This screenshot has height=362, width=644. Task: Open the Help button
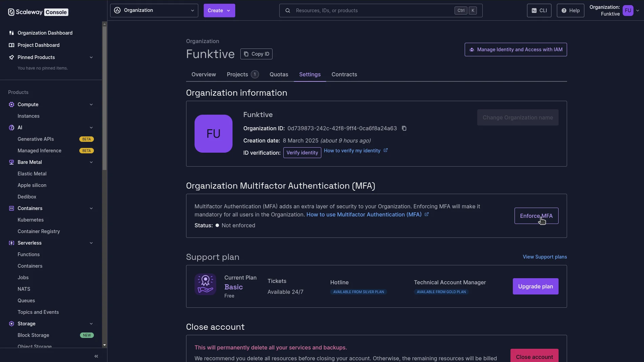pos(570,11)
